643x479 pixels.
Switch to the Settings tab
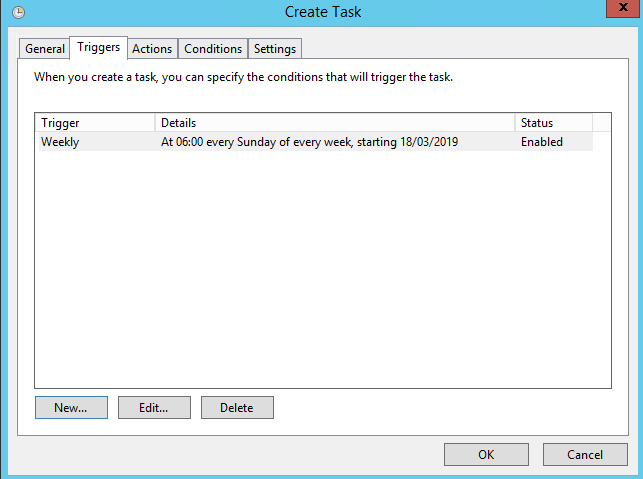[x=274, y=48]
